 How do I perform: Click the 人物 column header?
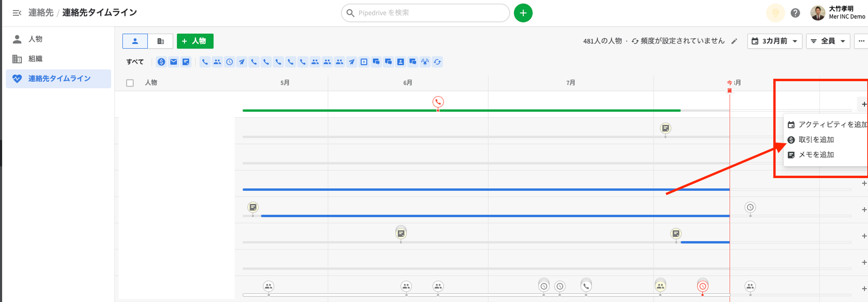coord(151,83)
